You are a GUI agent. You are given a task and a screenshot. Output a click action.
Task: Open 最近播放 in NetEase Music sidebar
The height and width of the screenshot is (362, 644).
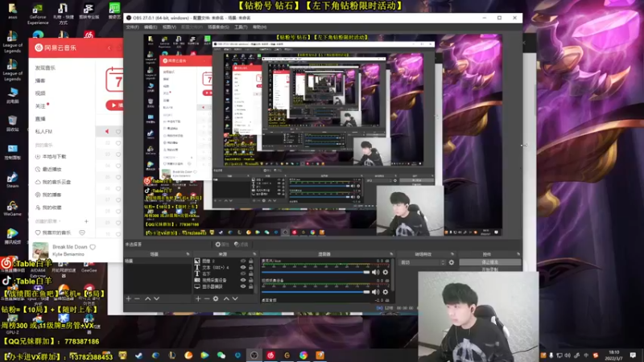[48, 169]
